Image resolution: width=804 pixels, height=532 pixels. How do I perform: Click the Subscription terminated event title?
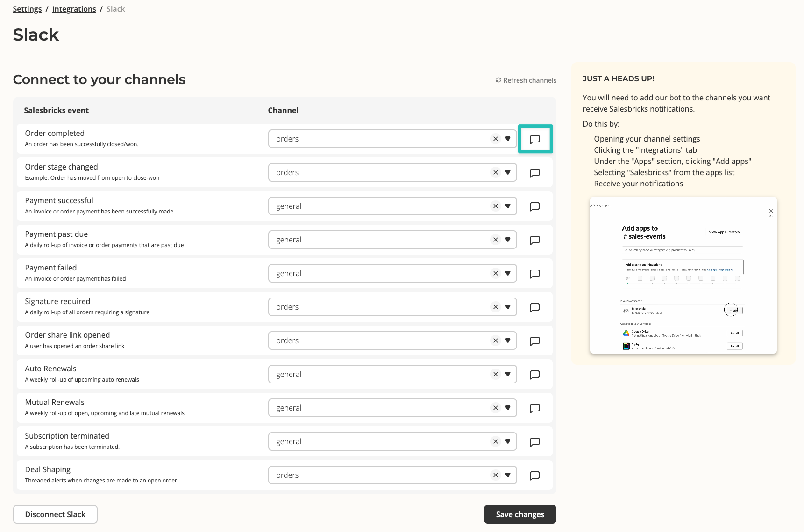coord(67,436)
